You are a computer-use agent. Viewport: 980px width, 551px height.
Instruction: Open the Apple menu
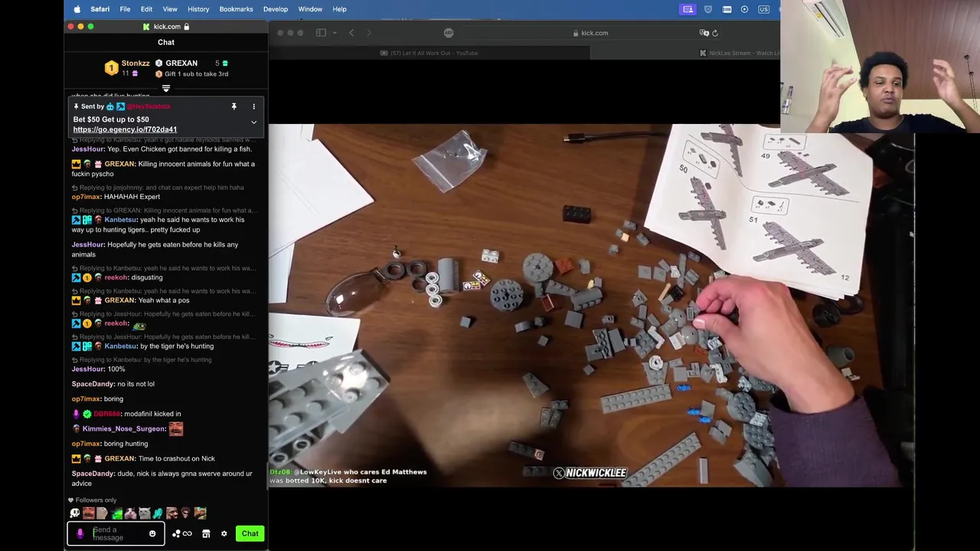(x=77, y=9)
